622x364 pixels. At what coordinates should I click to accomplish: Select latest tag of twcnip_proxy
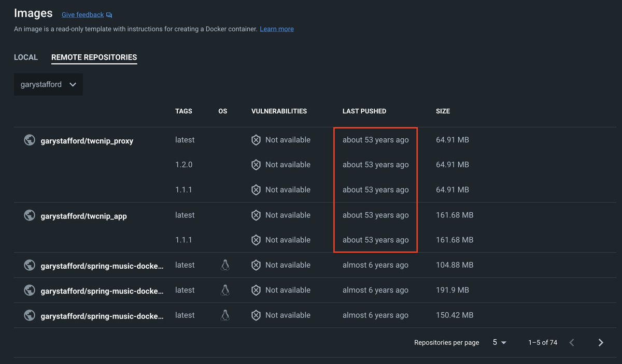click(x=185, y=140)
